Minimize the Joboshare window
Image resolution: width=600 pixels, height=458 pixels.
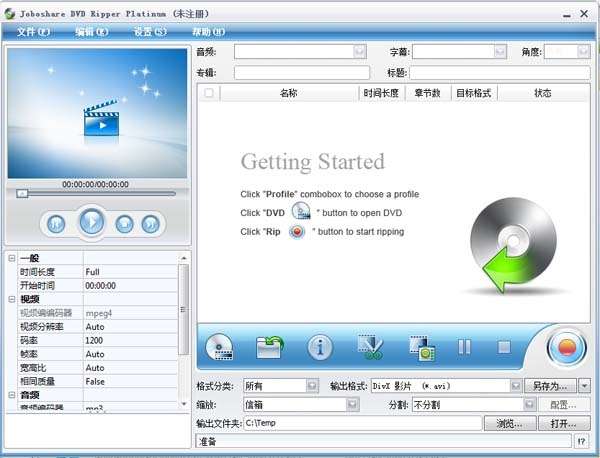pyautogui.click(x=567, y=15)
